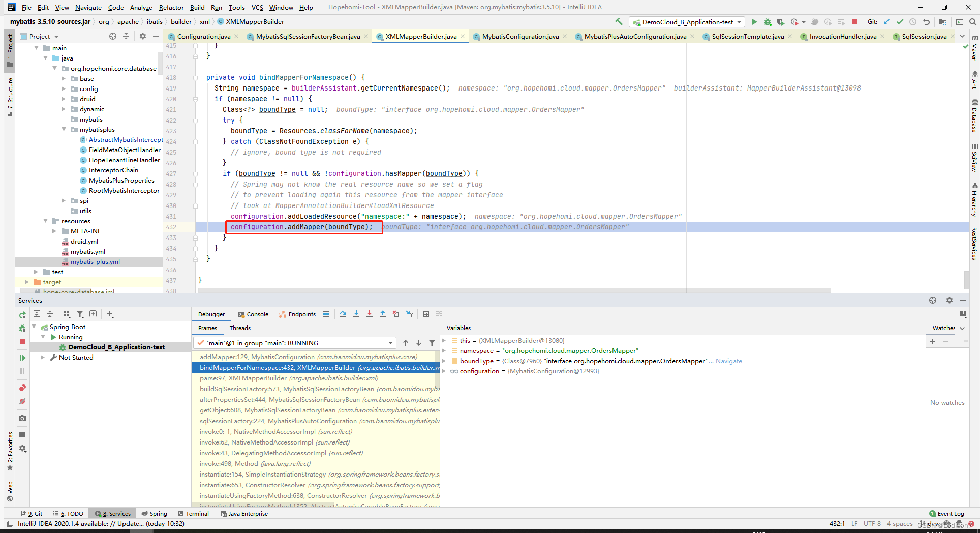The height and width of the screenshot is (533, 980).
Task: Open Evaluate Expression calculator icon
Action: pos(426,314)
